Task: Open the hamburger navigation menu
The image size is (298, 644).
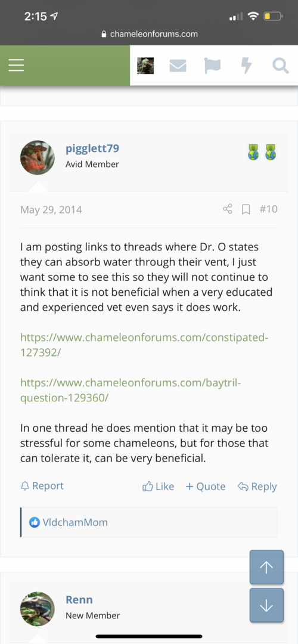Action: click(x=17, y=66)
